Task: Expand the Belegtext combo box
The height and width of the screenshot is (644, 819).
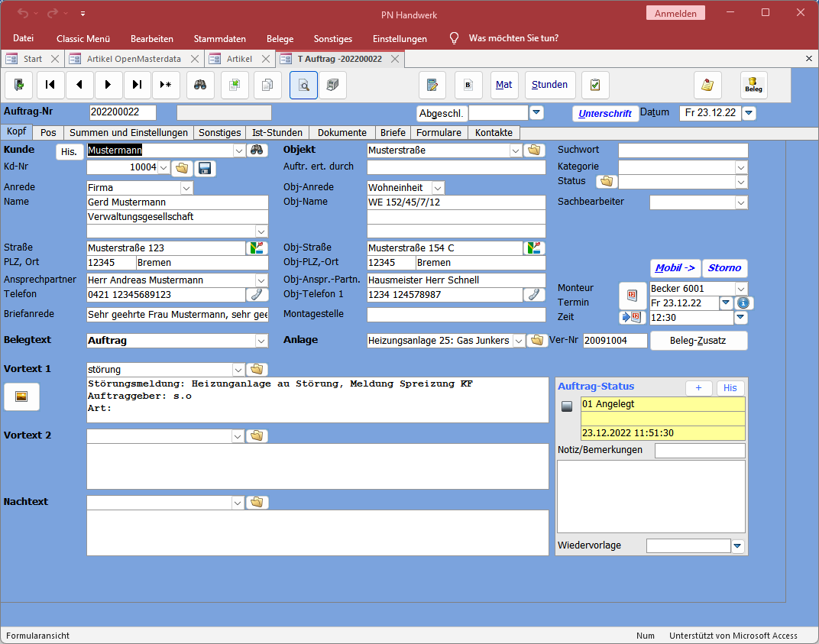Action: point(261,341)
